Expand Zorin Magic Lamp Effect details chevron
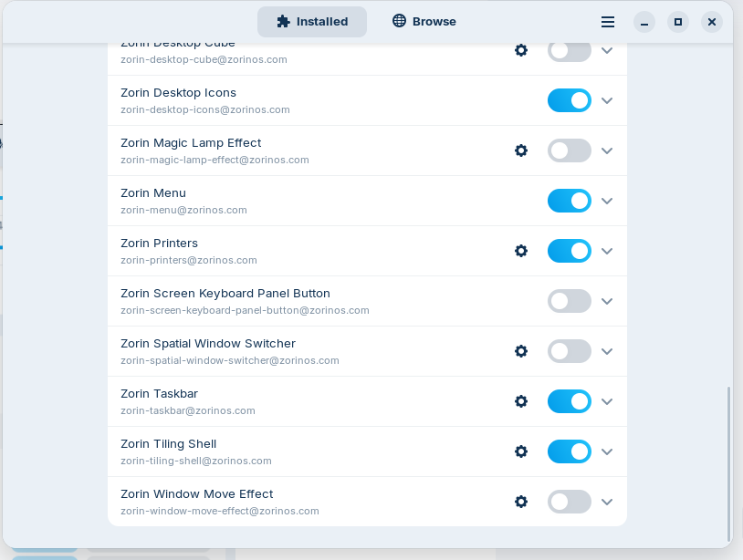The height and width of the screenshot is (560, 743). click(x=607, y=150)
